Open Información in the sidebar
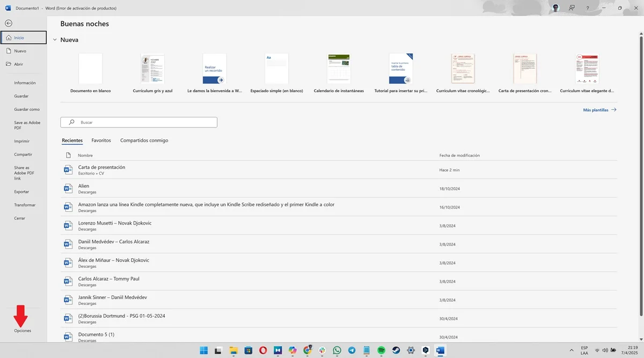 tap(25, 83)
